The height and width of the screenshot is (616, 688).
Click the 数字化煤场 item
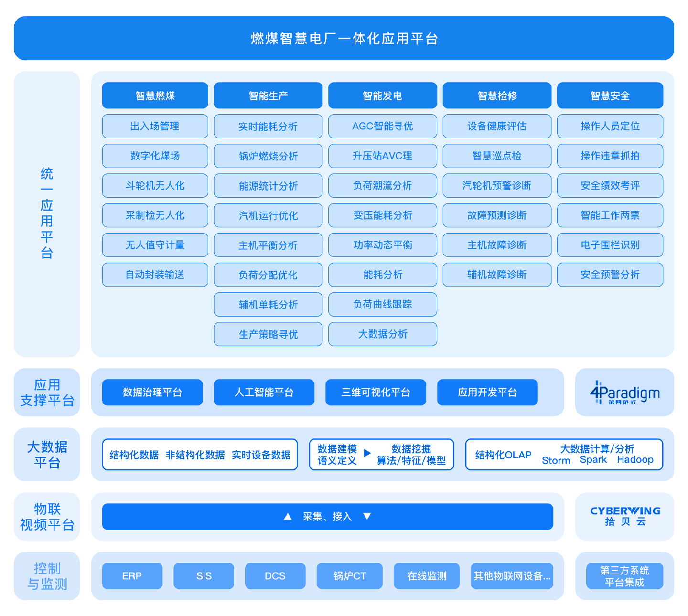point(155,156)
